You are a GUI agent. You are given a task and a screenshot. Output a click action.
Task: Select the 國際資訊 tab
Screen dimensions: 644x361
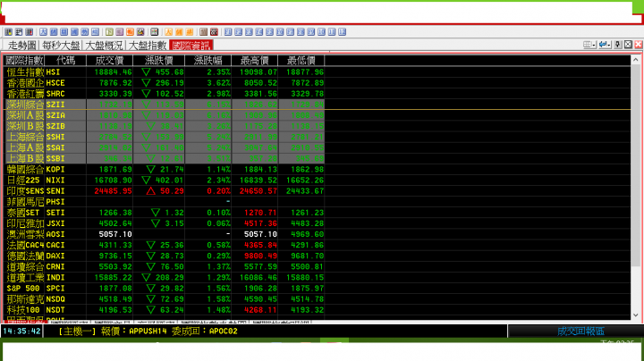coord(191,45)
